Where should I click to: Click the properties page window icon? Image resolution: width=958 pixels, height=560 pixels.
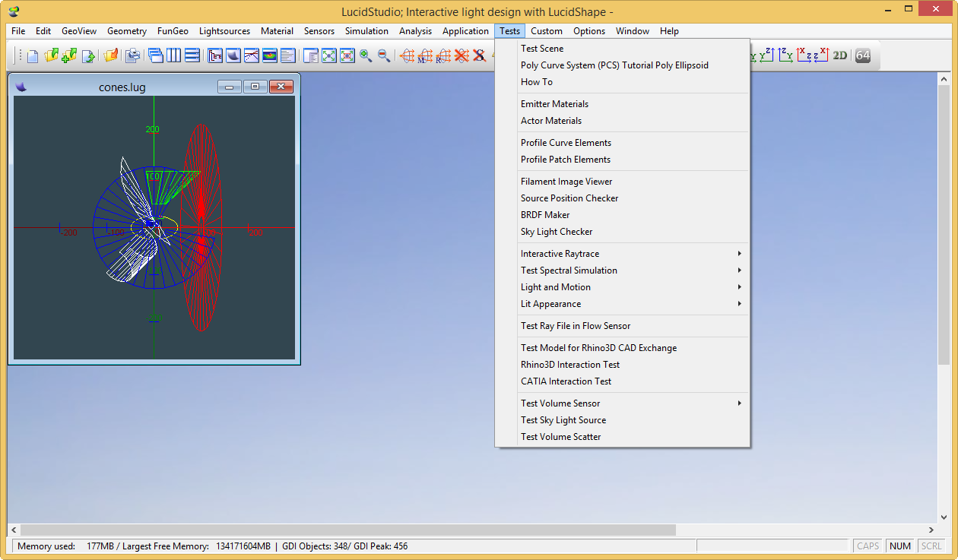click(x=311, y=55)
